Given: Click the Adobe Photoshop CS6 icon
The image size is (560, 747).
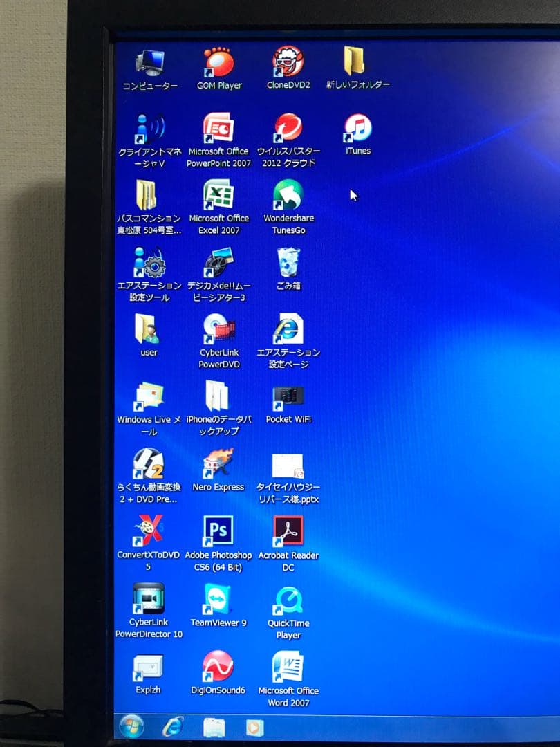Looking at the screenshot, I should pos(218,532).
